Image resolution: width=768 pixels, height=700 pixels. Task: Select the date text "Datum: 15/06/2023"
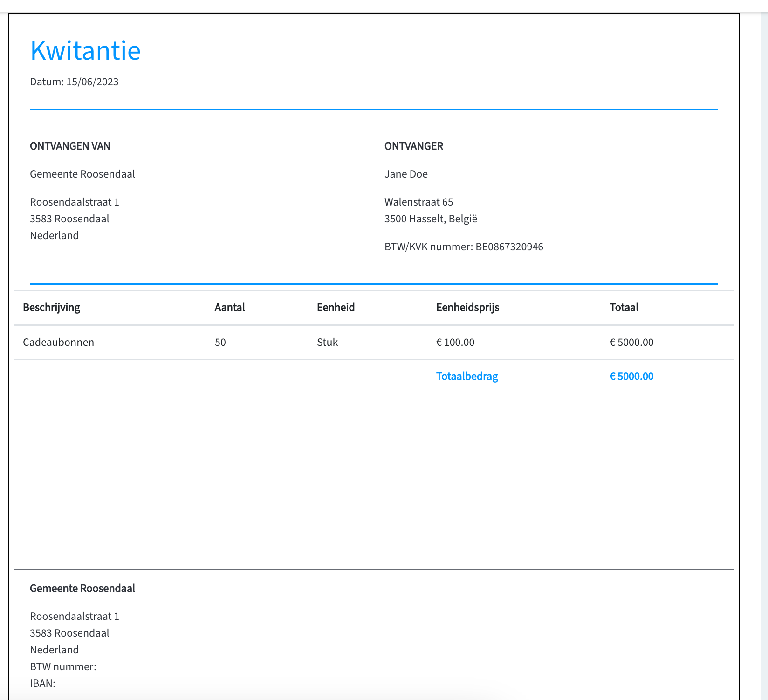[x=74, y=82]
